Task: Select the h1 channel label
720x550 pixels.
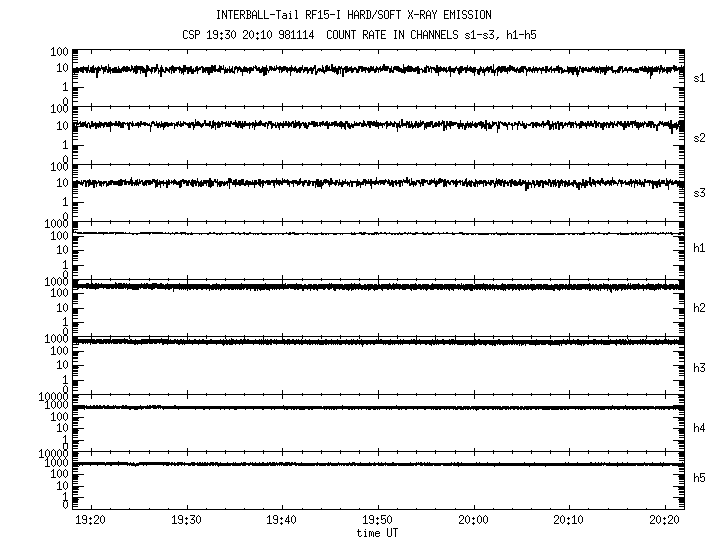Action: coord(700,248)
